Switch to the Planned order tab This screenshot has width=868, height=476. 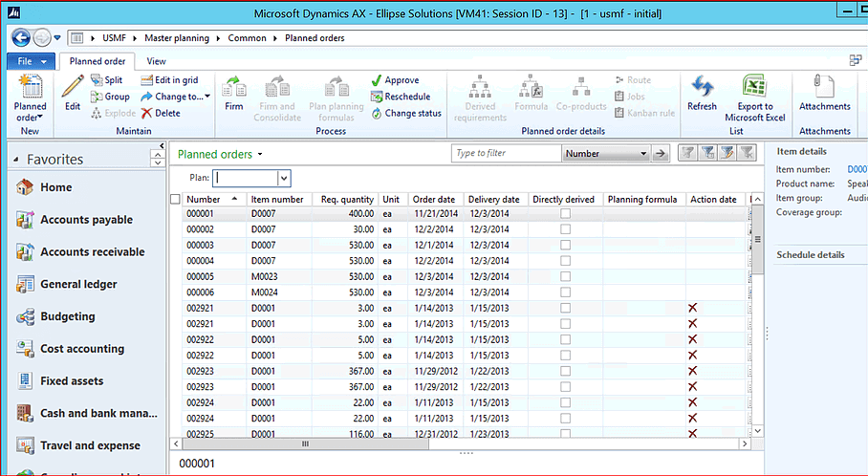point(98,61)
